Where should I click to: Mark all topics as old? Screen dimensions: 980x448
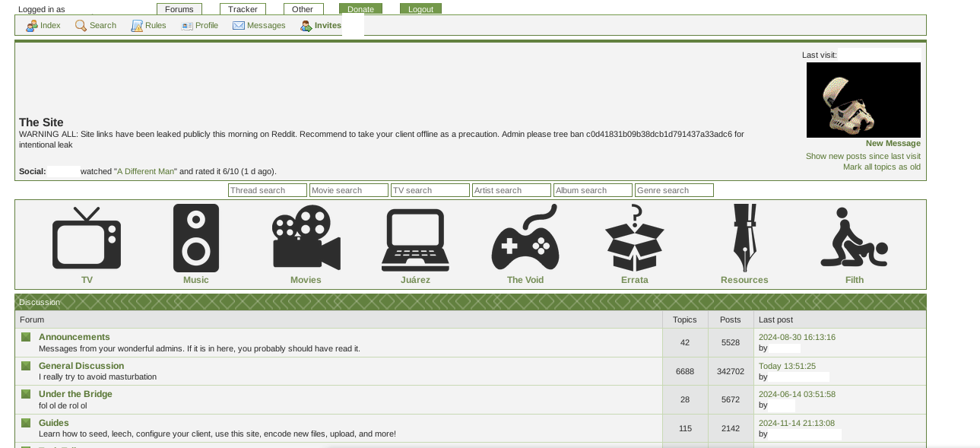pyautogui.click(x=882, y=167)
